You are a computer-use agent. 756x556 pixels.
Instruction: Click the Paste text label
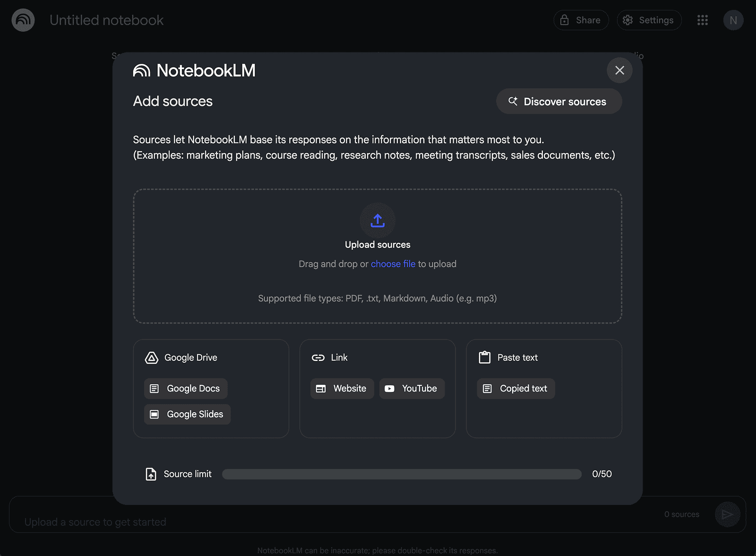(x=517, y=358)
